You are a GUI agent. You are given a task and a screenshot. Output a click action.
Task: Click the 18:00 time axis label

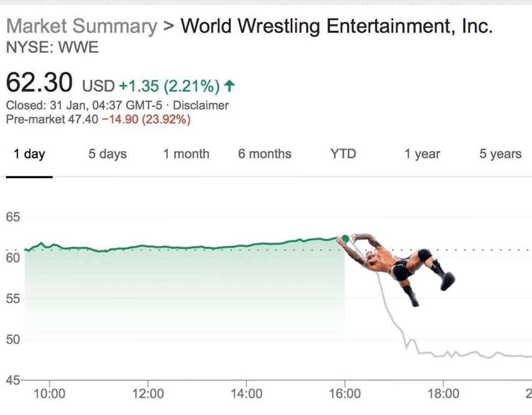tap(443, 393)
